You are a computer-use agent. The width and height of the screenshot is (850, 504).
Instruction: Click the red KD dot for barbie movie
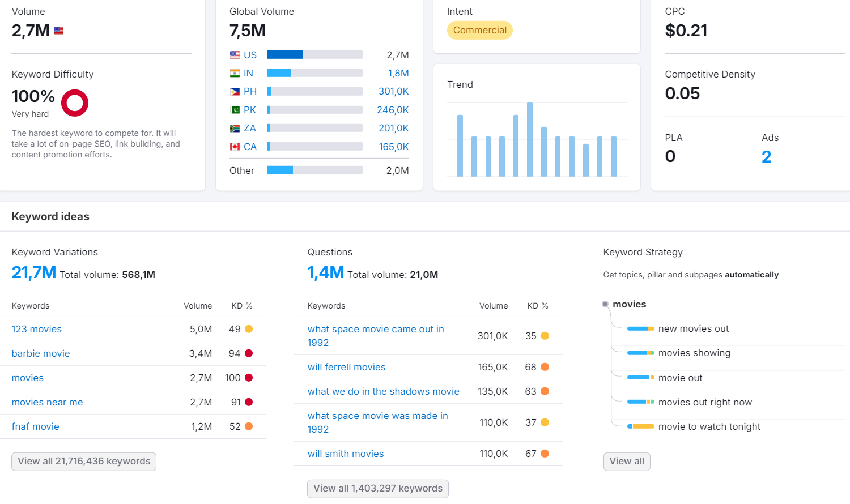[249, 353]
